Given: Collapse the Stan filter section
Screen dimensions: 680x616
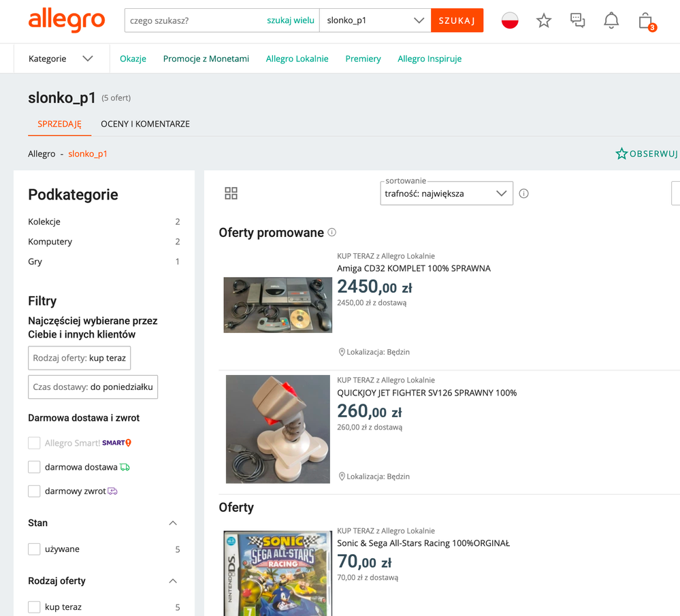Looking at the screenshot, I should (x=173, y=523).
